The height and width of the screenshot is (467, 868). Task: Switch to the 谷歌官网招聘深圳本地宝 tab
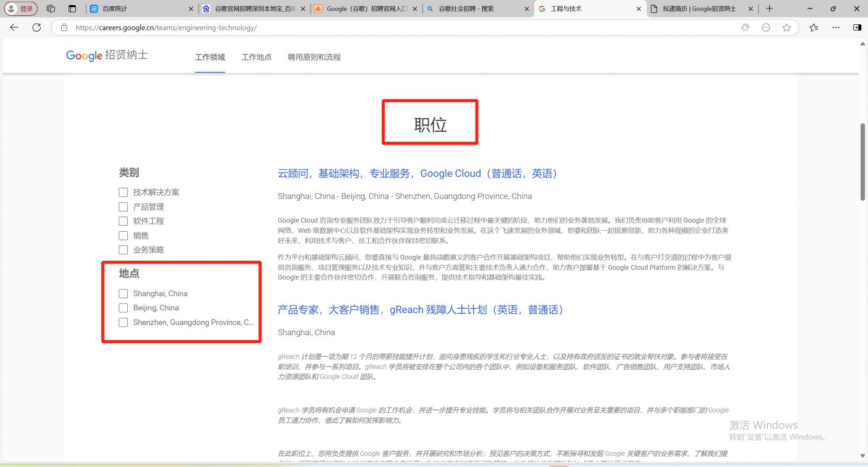coord(254,9)
